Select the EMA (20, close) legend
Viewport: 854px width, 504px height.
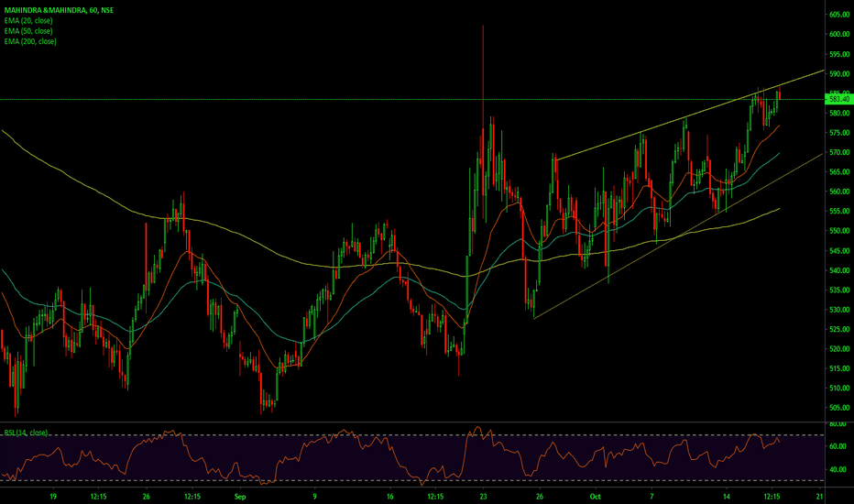point(28,21)
